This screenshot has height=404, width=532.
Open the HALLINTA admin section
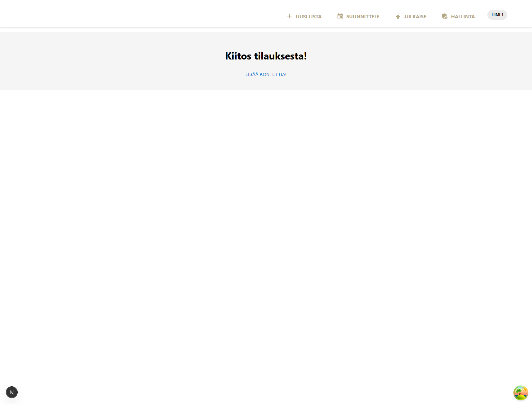(x=463, y=17)
